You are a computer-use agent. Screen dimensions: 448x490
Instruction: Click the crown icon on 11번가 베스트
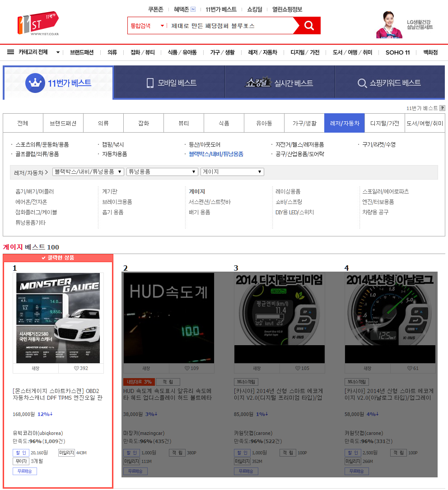35,83
